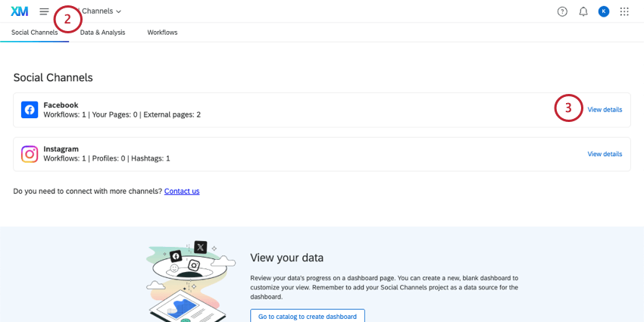Switch to the Social Channels tab
The width and height of the screenshot is (644, 322).
pyautogui.click(x=34, y=33)
